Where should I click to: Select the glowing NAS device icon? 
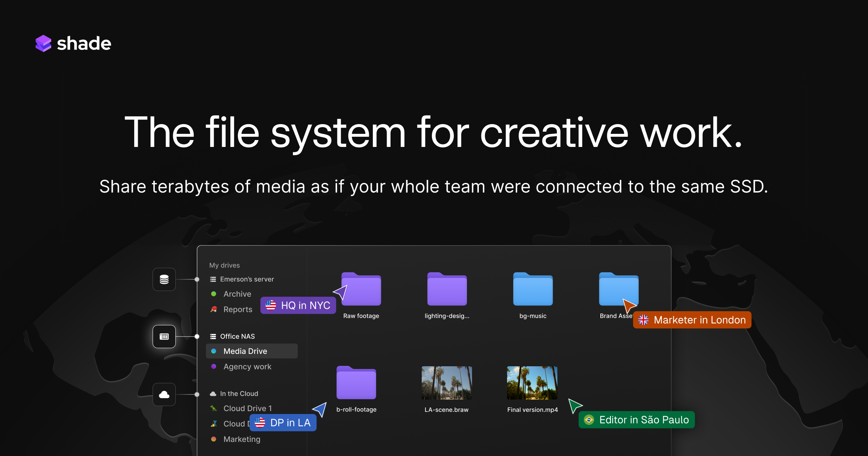(164, 337)
